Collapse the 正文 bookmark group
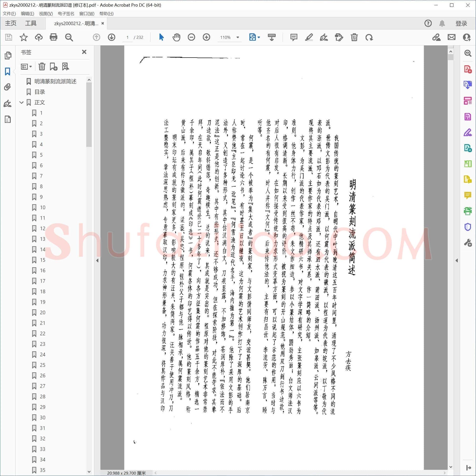The width and height of the screenshot is (476, 476). point(22,102)
